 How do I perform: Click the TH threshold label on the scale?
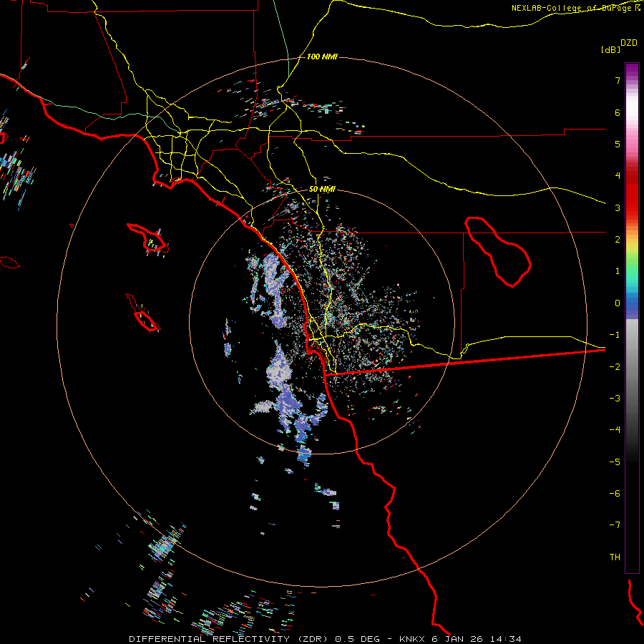615,557
